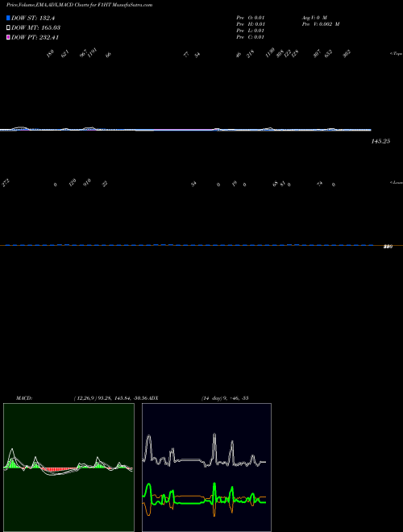Click the lower-row value 272

[x=6, y=183]
